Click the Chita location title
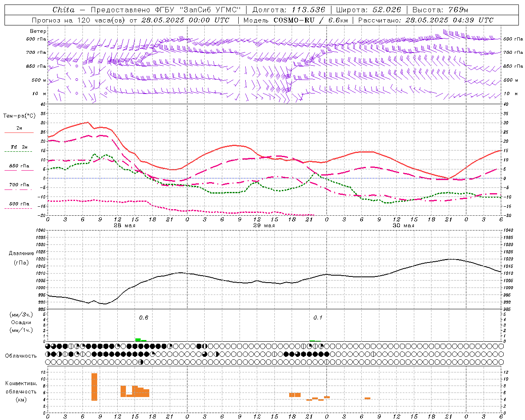 [x=64, y=10]
